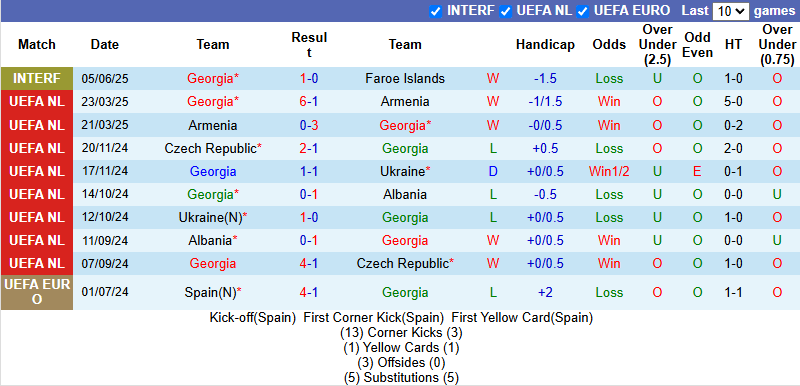The image size is (800, 386).
Task: Uncheck the INTERF competition checkbox
Action: 435,11
